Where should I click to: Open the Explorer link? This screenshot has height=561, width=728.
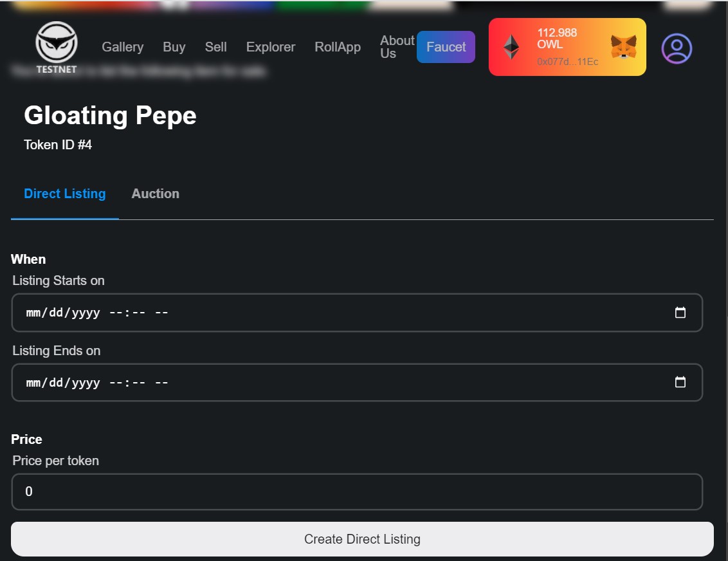click(x=271, y=47)
